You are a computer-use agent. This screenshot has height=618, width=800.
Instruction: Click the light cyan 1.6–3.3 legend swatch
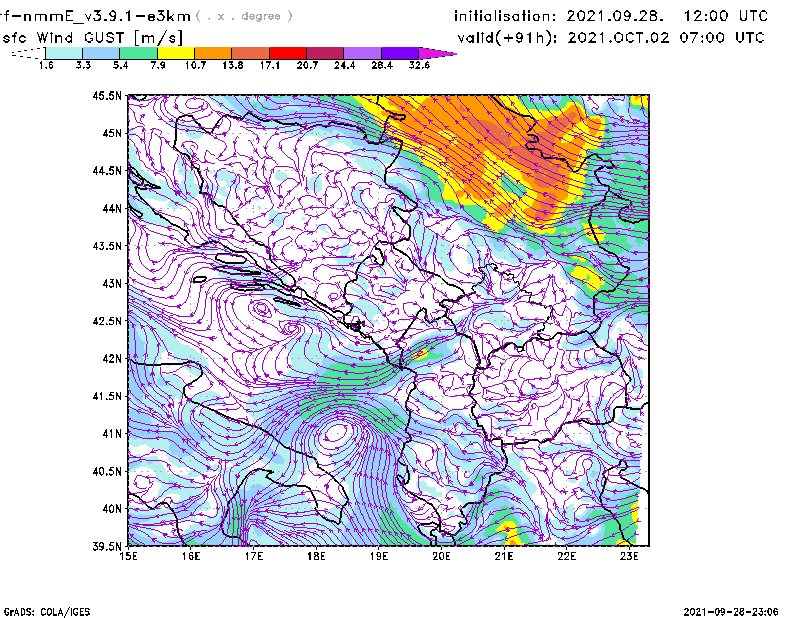pos(64,53)
